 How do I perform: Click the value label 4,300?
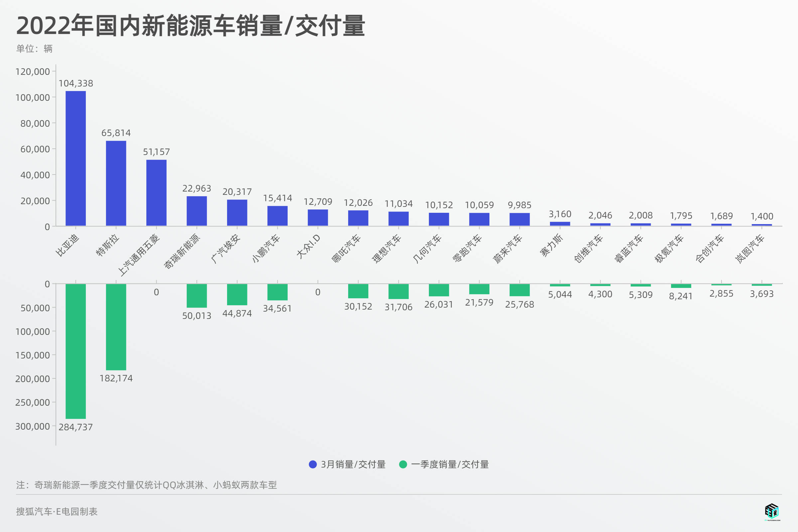(x=600, y=294)
